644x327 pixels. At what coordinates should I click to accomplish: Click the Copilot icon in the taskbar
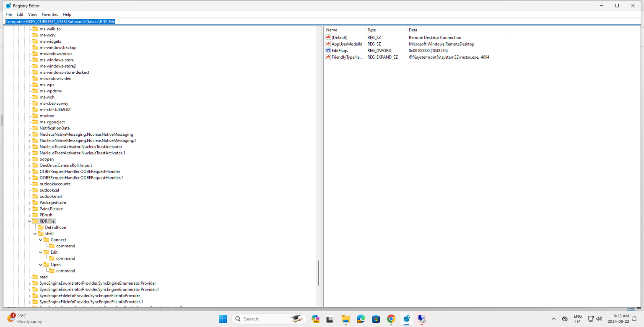point(315,319)
